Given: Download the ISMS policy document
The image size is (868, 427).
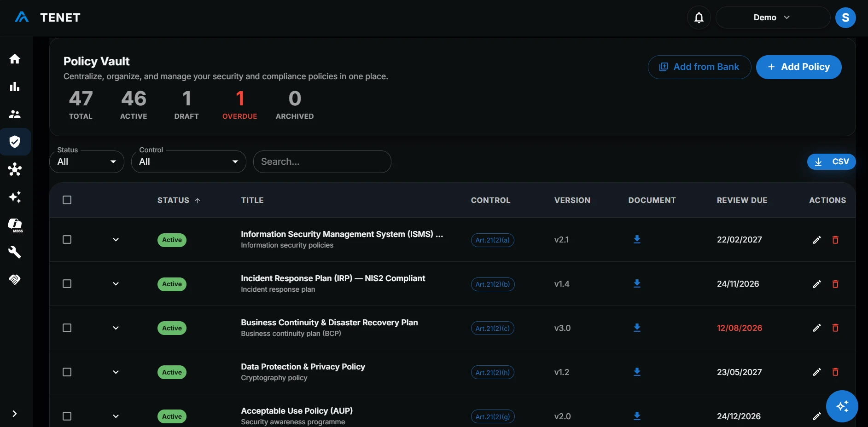Looking at the screenshot, I should (x=637, y=239).
